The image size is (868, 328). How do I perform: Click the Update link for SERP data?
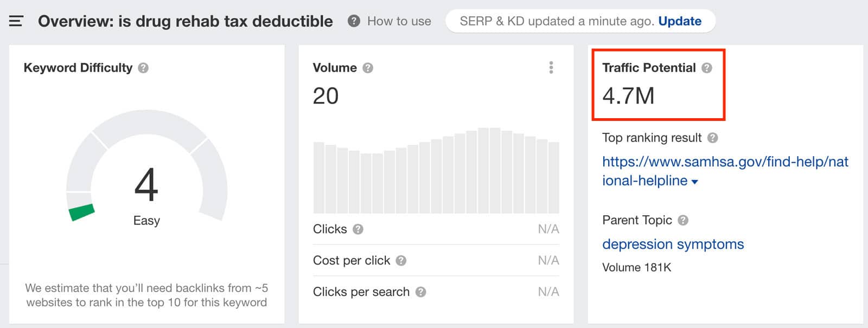680,21
